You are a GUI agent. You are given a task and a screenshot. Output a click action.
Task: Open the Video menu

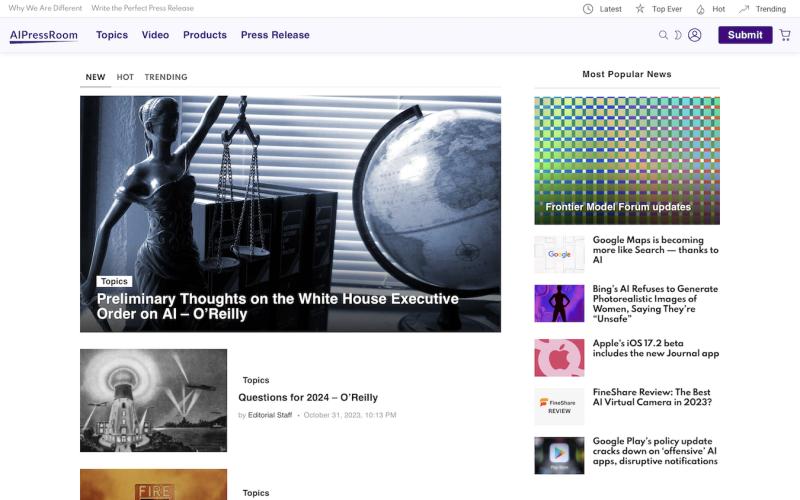(155, 35)
